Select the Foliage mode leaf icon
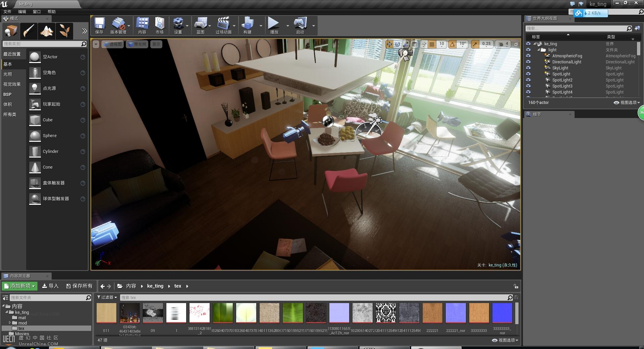 pos(64,31)
